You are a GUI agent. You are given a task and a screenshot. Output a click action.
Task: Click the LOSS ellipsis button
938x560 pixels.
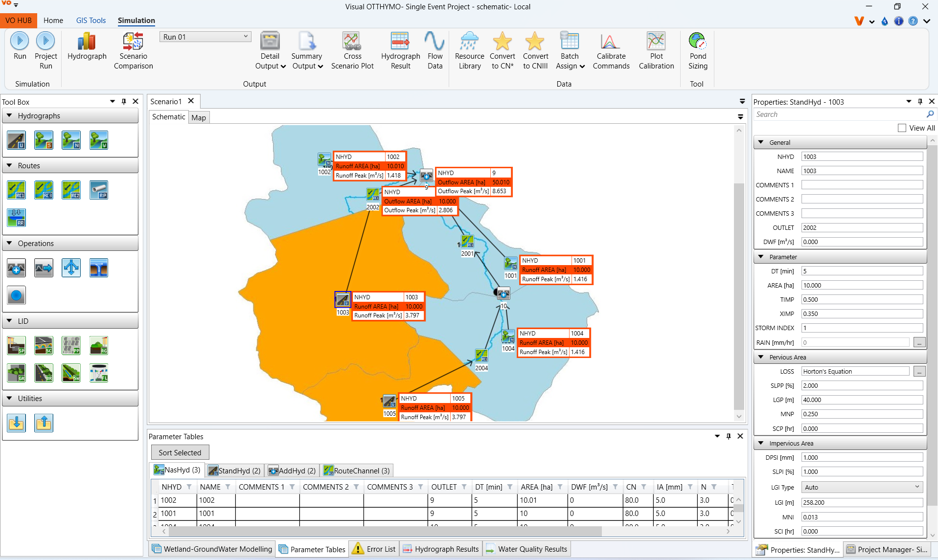919,372
